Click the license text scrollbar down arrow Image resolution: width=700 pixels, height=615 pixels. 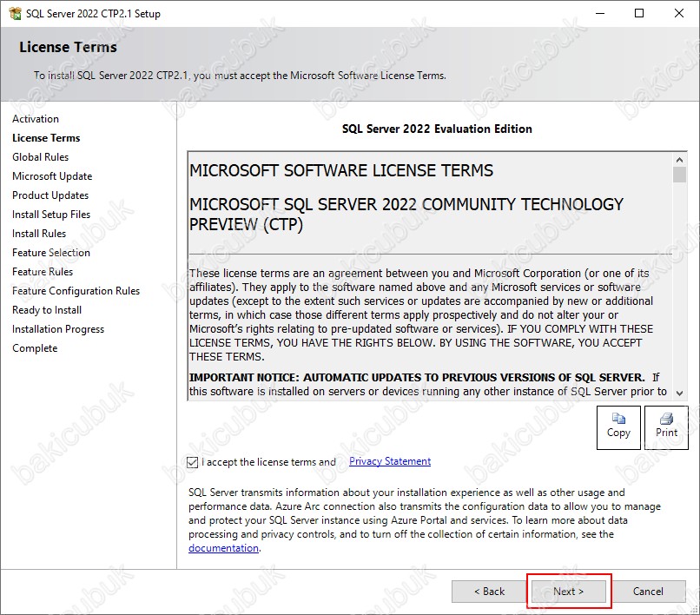tap(679, 393)
